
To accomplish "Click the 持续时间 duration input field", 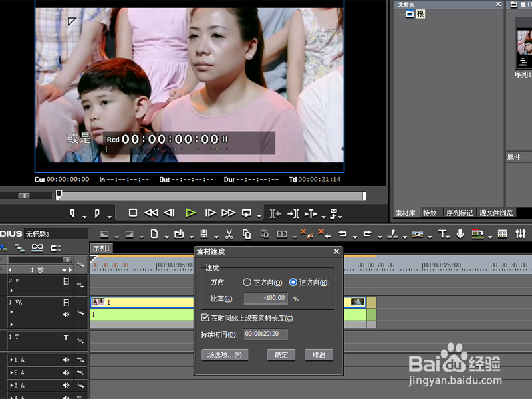I will [x=265, y=334].
